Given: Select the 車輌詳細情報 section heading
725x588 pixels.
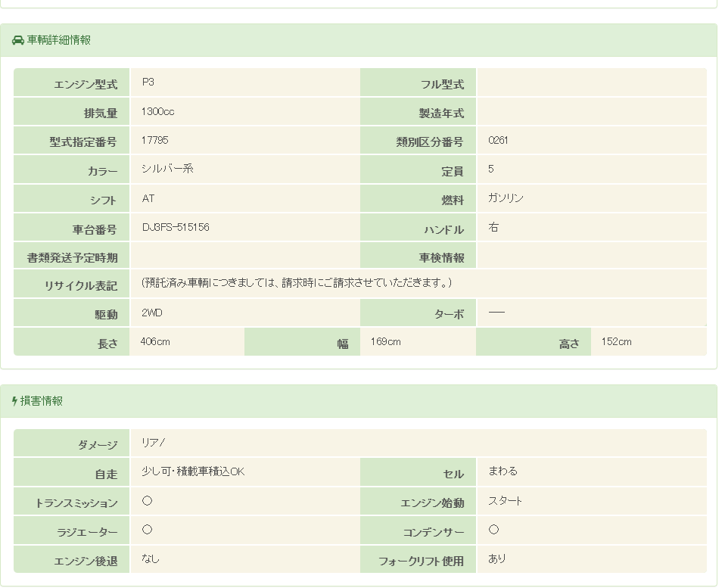Looking at the screenshot, I should coord(58,40).
